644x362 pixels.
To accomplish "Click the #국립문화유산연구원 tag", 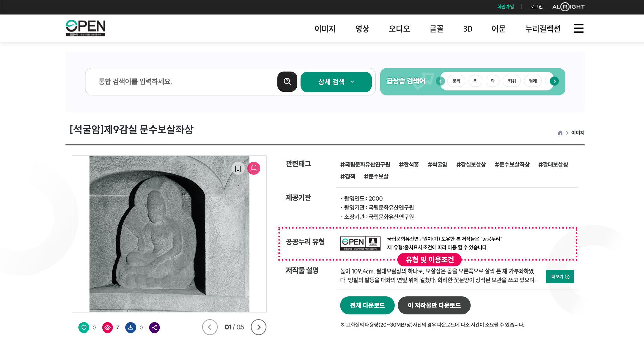I will 365,165.
